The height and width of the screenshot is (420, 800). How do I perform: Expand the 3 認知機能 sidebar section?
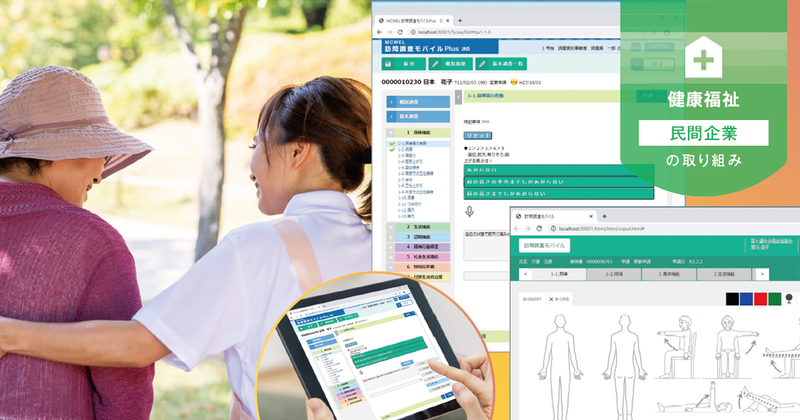[x=418, y=237]
